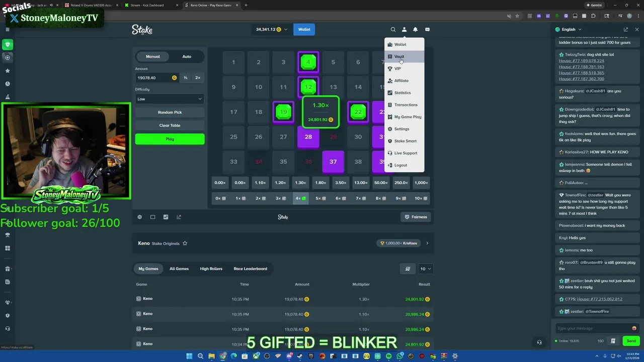Pop out the chat panel
Viewport: 644px width, 362px height.
click(626, 30)
